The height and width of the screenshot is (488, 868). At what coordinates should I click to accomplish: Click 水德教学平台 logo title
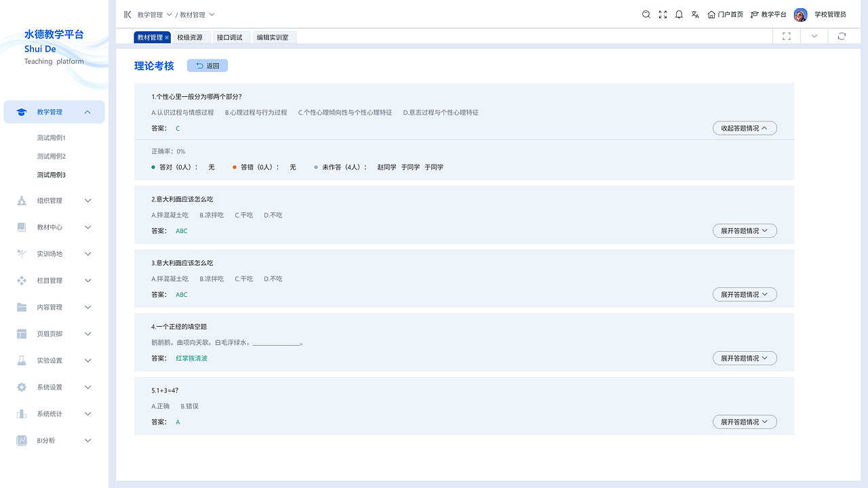[54, 34]
